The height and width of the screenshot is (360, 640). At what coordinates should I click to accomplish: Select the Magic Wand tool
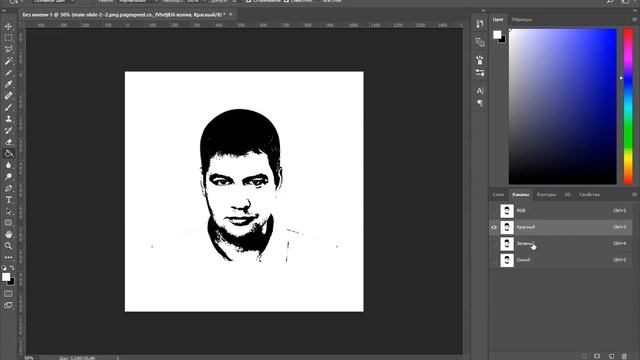[8, 61]
